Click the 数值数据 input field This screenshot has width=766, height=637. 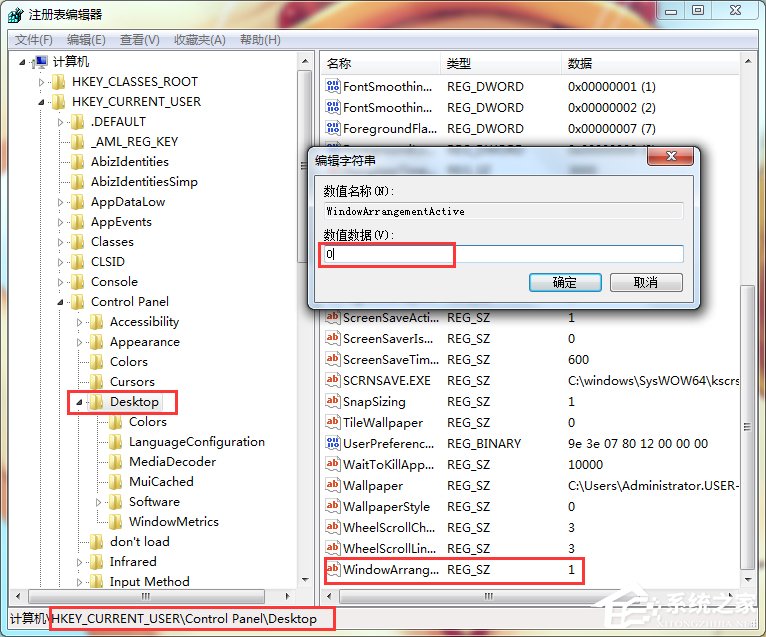(x=502, y=255)
